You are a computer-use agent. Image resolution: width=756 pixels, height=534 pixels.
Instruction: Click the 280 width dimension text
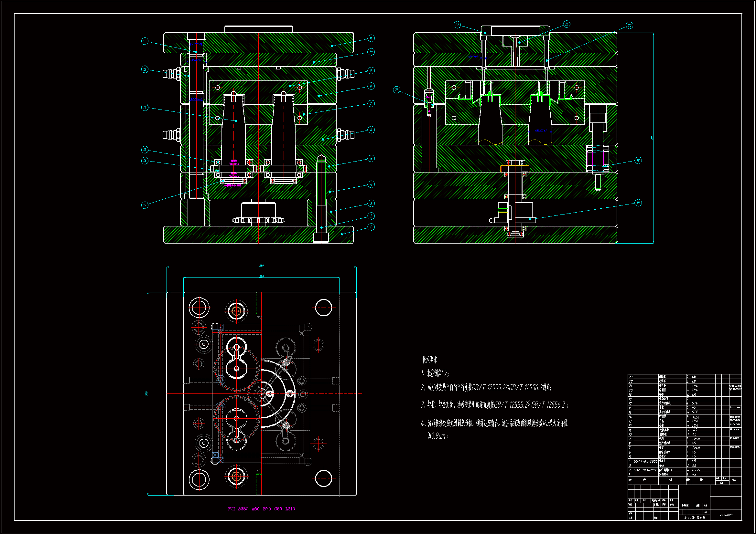(x=262, y=266)
